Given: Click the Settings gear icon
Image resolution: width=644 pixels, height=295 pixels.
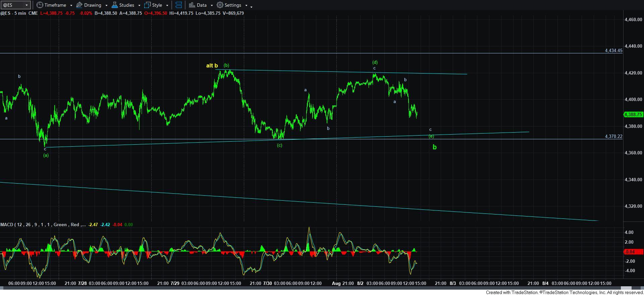Looking at the screenshot, I should click(x=220, y=5).
